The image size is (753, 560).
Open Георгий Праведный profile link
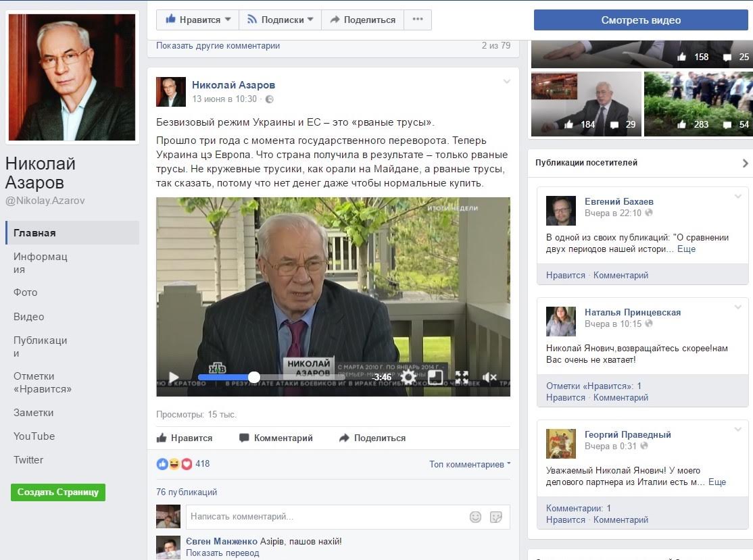click(628, 435)
